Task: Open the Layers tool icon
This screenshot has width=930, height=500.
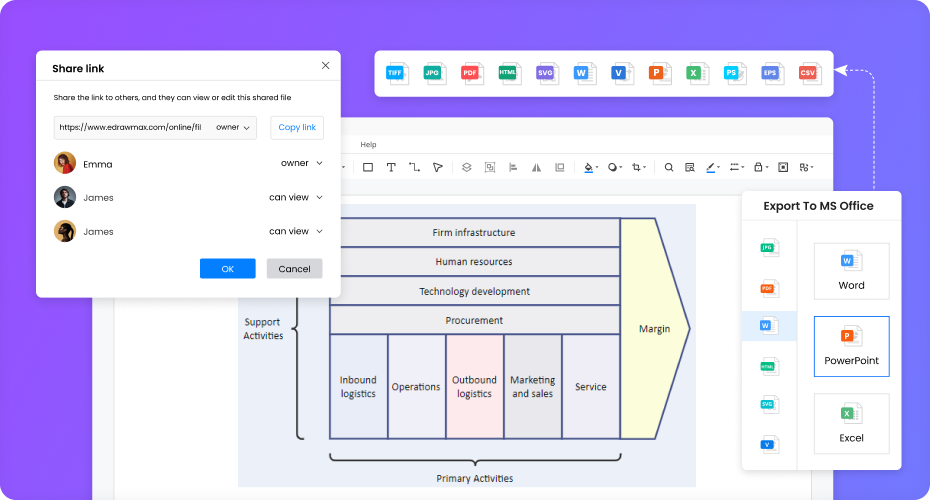Action: 466,167
